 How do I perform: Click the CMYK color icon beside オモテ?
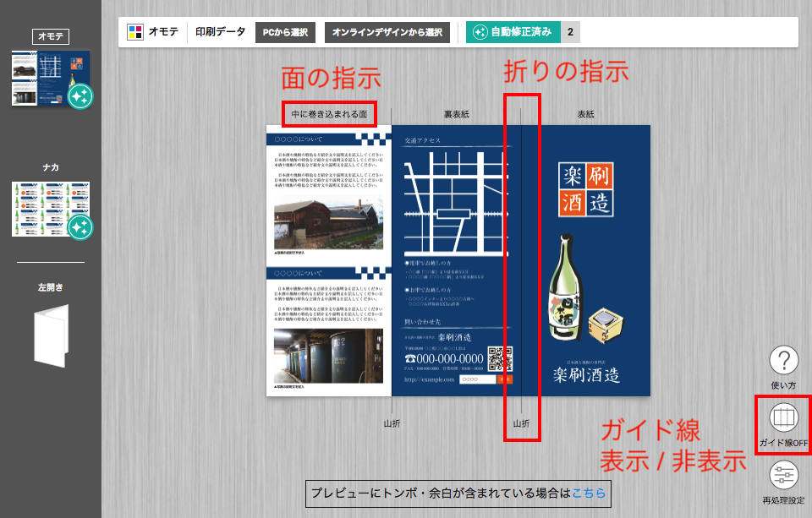[135, 32]
